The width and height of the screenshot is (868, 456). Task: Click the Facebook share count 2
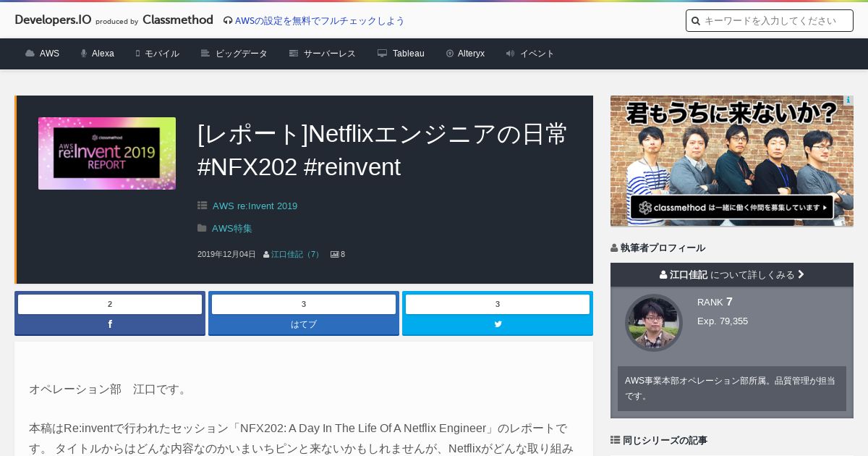pyautogui.click(x=110, y=304)
